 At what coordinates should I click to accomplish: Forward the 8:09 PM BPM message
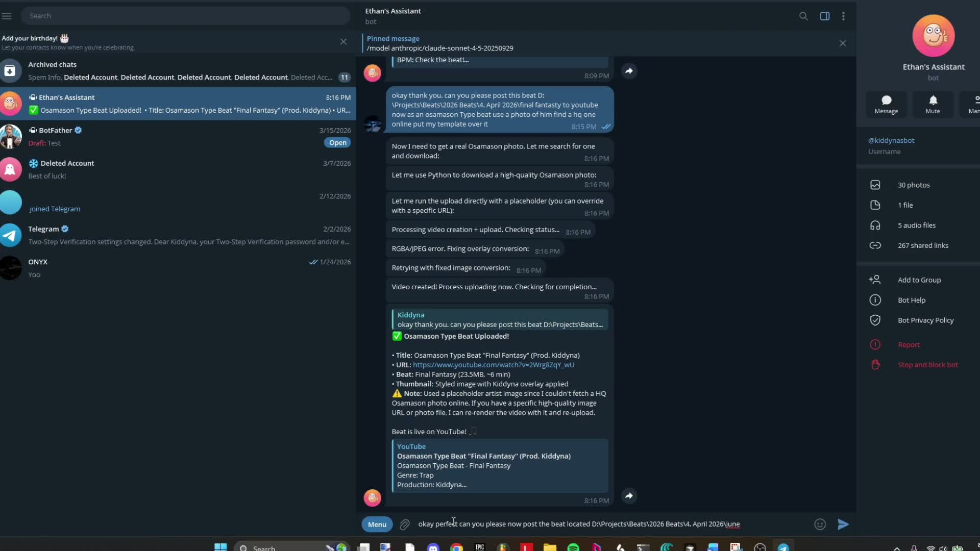coord(629,71)
